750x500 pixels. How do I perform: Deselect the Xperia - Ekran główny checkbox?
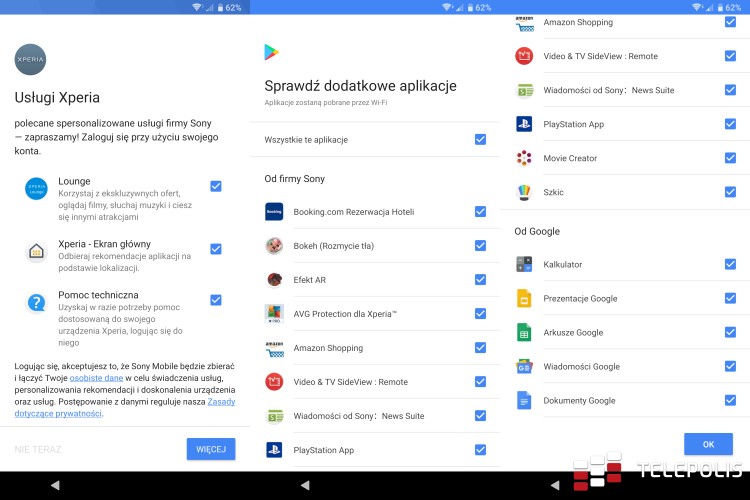coord(216,249)
